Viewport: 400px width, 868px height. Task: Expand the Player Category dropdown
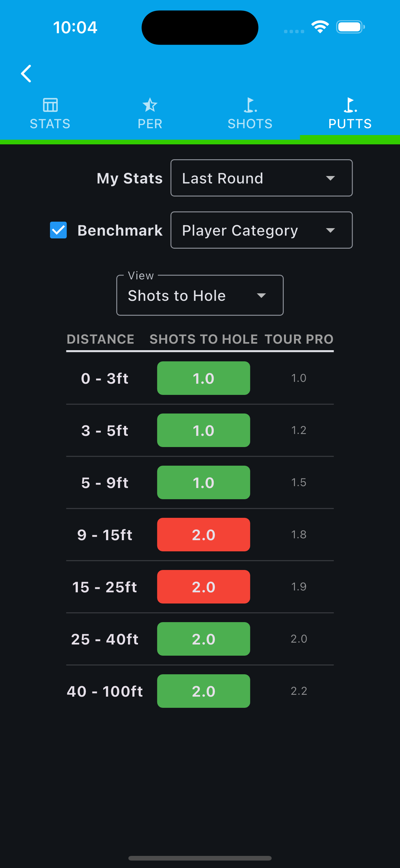tap(261, 230)
